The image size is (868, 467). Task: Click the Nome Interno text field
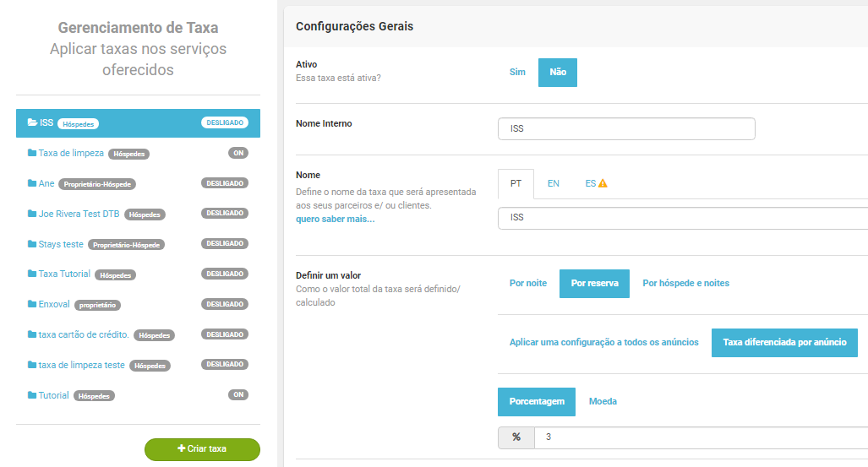(626, 129)
